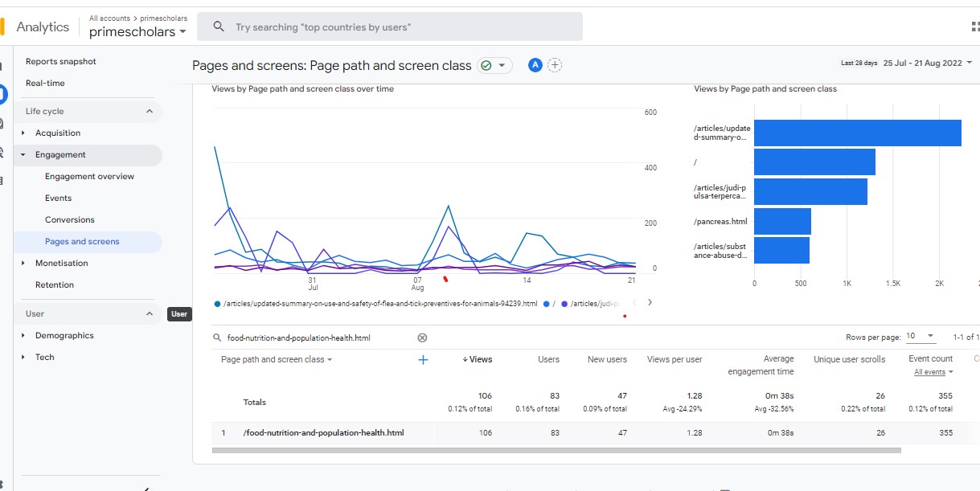Click the search magnifier in top bar
The width and height of the screenshot is (980, 491).
(x=219, y=27)
